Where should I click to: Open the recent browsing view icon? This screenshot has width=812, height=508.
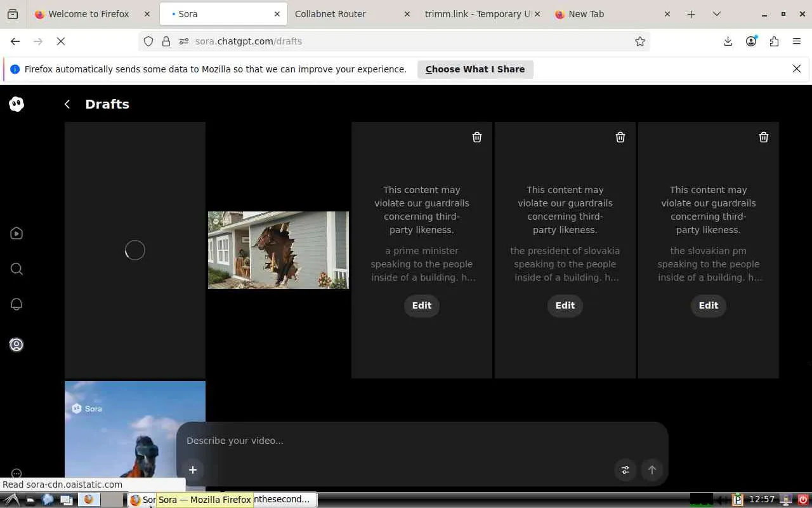(x=13, y=14)
